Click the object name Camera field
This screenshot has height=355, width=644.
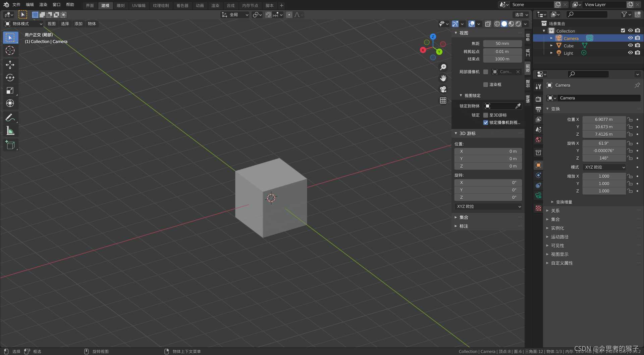[x=599, y=98]
